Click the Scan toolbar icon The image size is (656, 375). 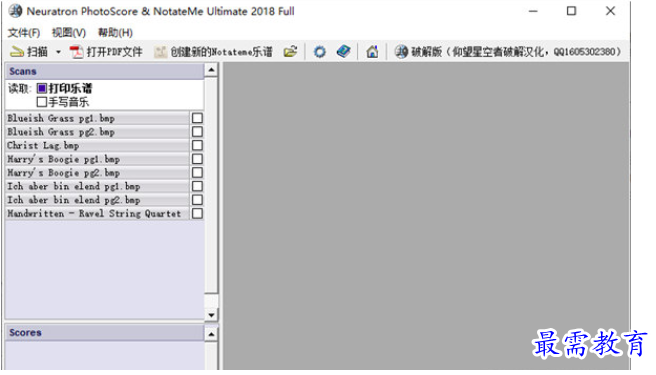(x=17, y=52)
